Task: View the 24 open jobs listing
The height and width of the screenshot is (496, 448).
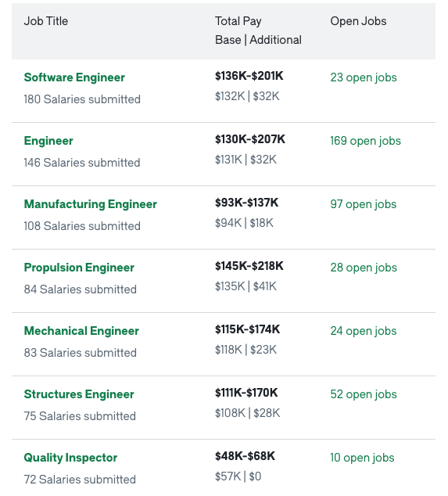Action: 364,331
